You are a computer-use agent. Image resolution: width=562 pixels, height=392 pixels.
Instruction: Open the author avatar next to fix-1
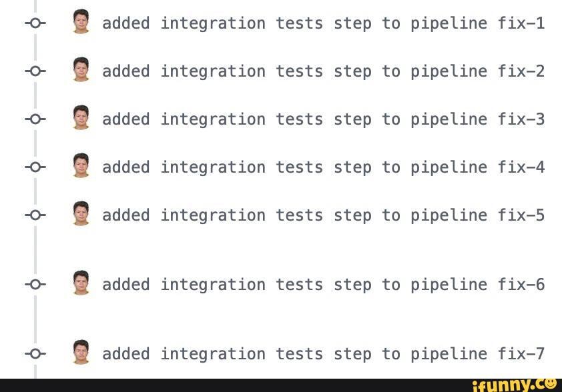pyautogui.click(x=81, y=23)
